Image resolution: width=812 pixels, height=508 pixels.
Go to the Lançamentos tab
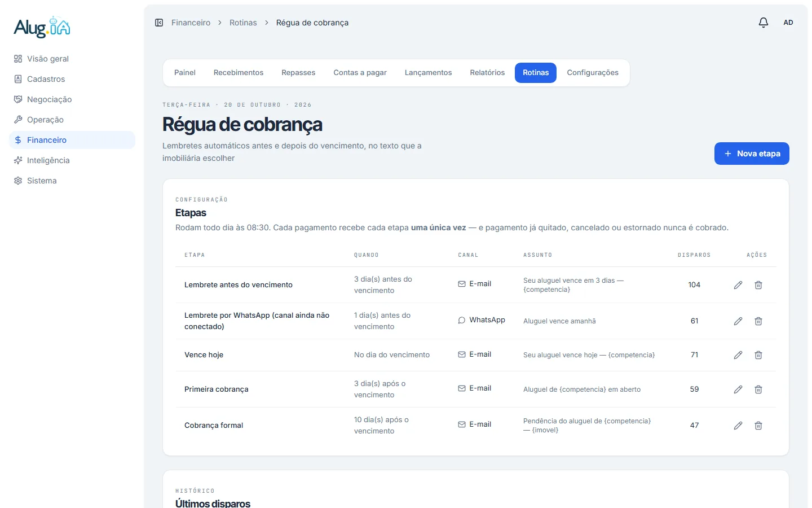(x=429, y=73)
